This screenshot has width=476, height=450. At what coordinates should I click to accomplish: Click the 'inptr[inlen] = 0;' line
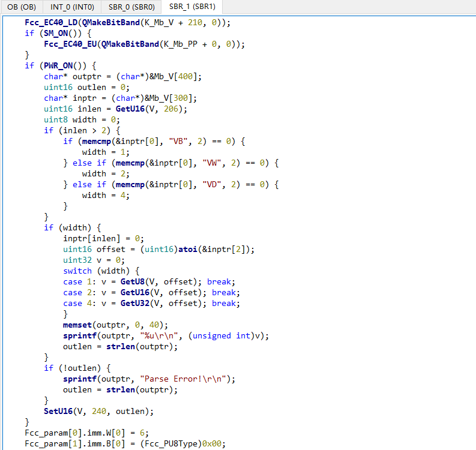[x=103, y=239]
